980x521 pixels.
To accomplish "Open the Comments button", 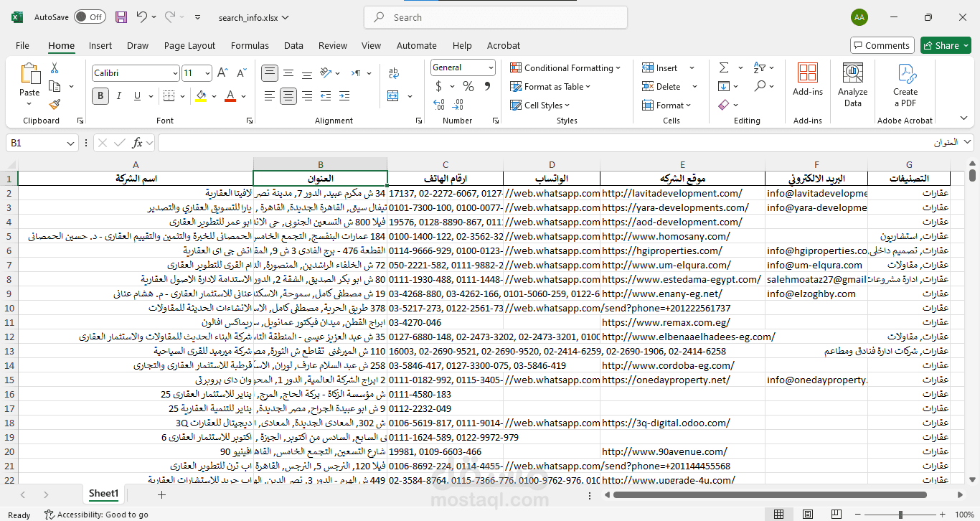I will [x=882, y=45].
